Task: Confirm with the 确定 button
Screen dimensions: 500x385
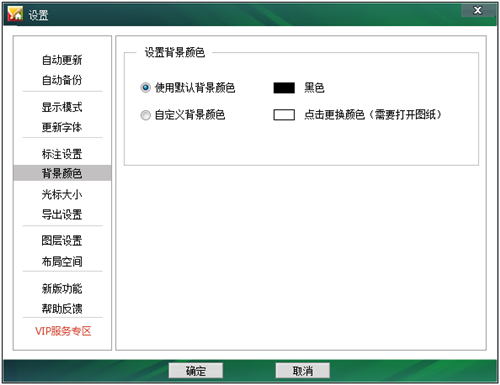Action: (x=196, y=371)
